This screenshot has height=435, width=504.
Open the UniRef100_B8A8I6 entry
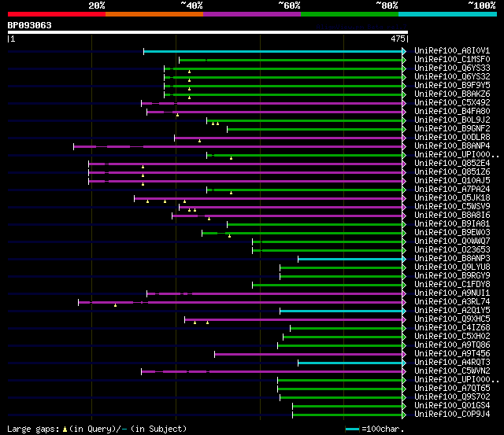pos(452,216)
